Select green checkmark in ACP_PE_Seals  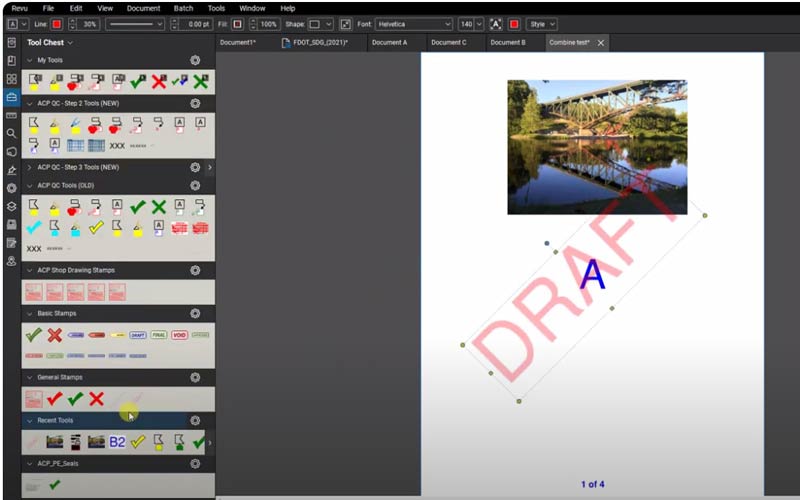[55, 485]
